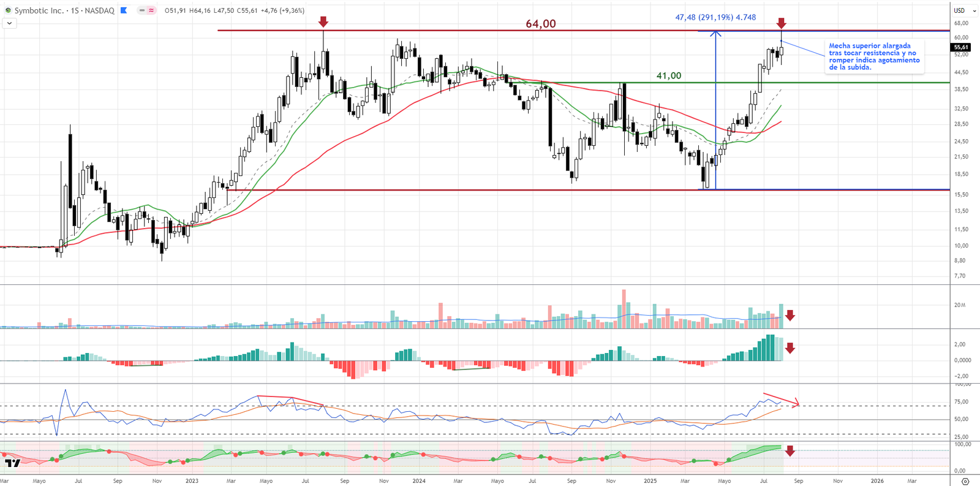980x486 pixels.
Task: Click the pink approximate-equal data icon
Action: [x=151, y=10]
